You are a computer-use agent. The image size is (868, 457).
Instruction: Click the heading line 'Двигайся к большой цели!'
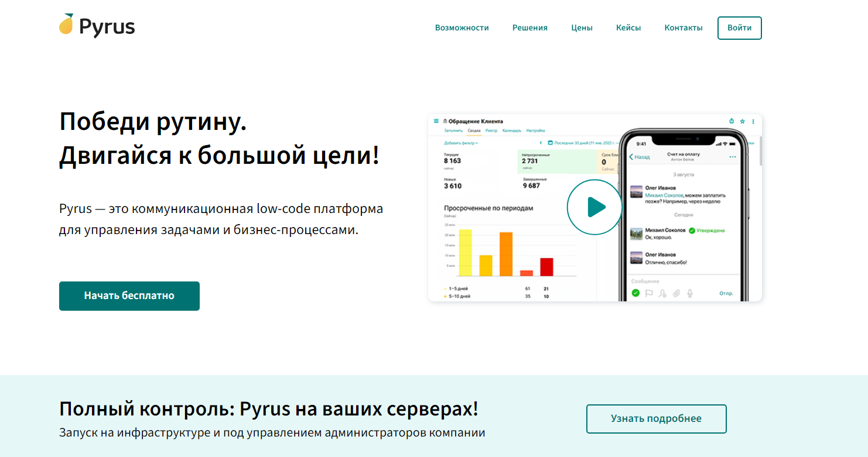tap(219, 156)
